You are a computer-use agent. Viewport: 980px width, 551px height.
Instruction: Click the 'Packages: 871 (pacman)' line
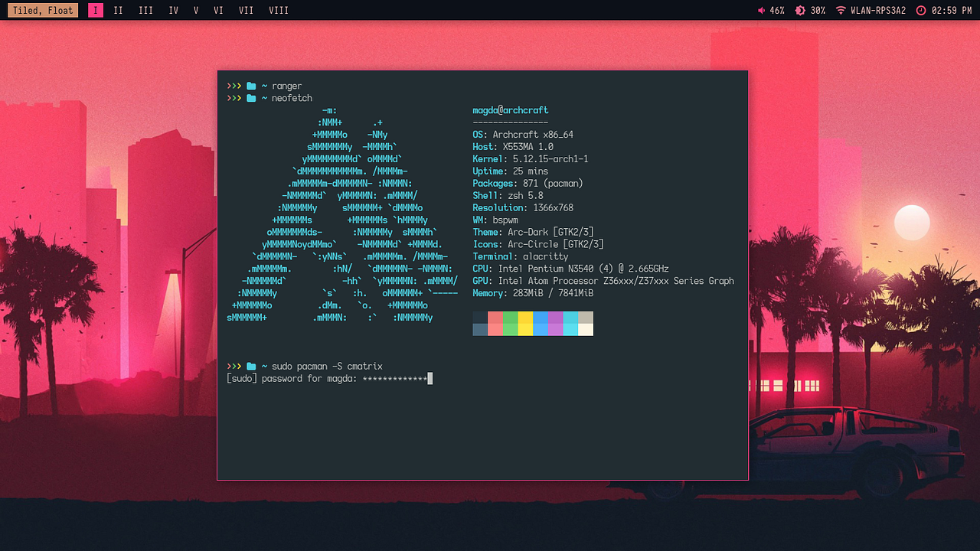(528, 184)
